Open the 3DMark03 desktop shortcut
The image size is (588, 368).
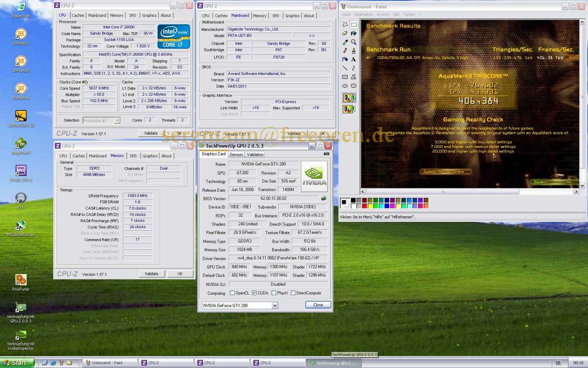coord(21,37)
